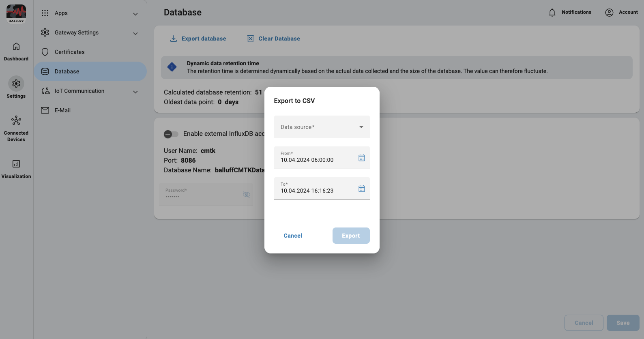Screen dimensions: 644x339
Task: Open calendar picker for From date
Action: tap(361, 158)
